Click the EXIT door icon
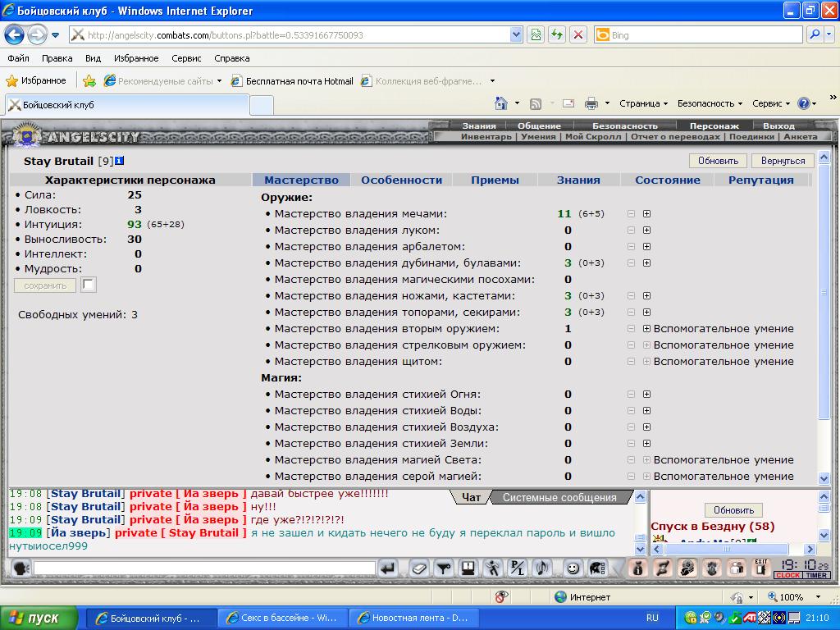Screen dimensions: 840x630 (x=761, y=568)
